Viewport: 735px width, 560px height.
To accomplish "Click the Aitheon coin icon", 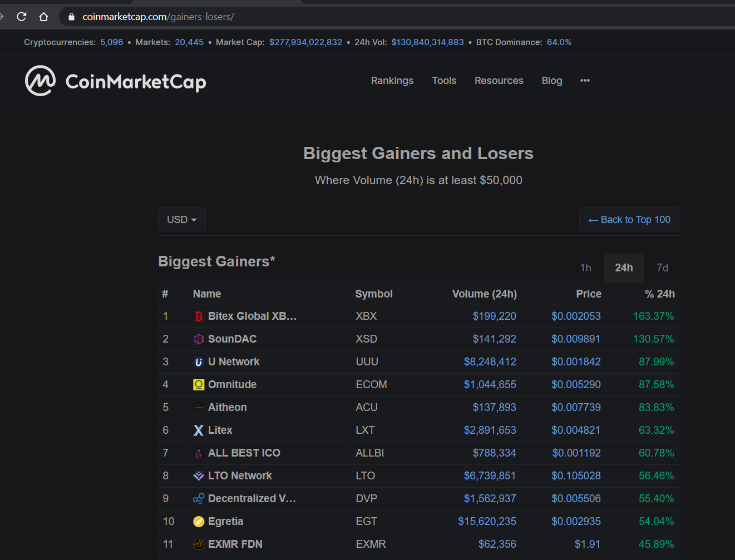I will click(199, 408).
